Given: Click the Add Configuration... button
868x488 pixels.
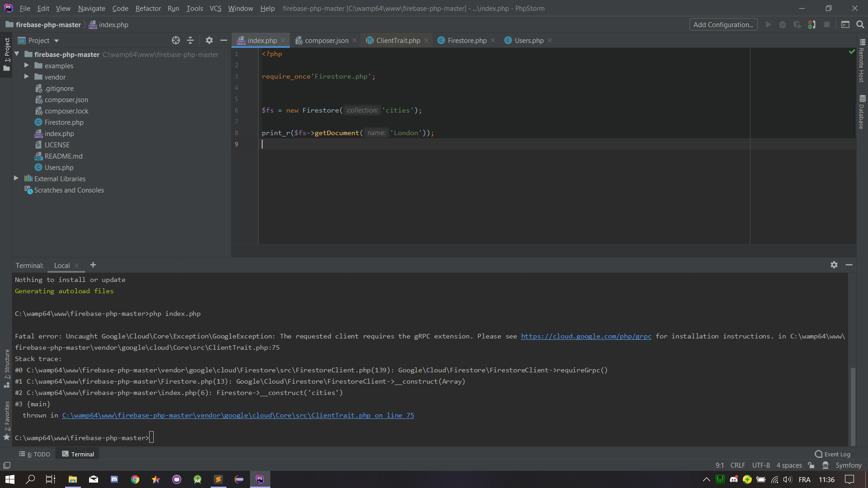Looking at the screenshot, I should pyautogui.click(x=723, y=24).
